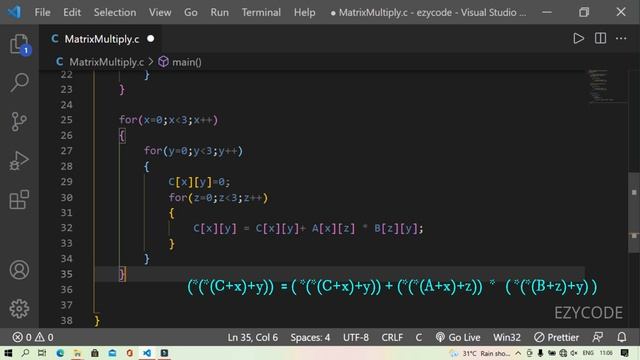640x360 pixels.
Task: Click the Prettier status bar item
Action: (557, 337)
